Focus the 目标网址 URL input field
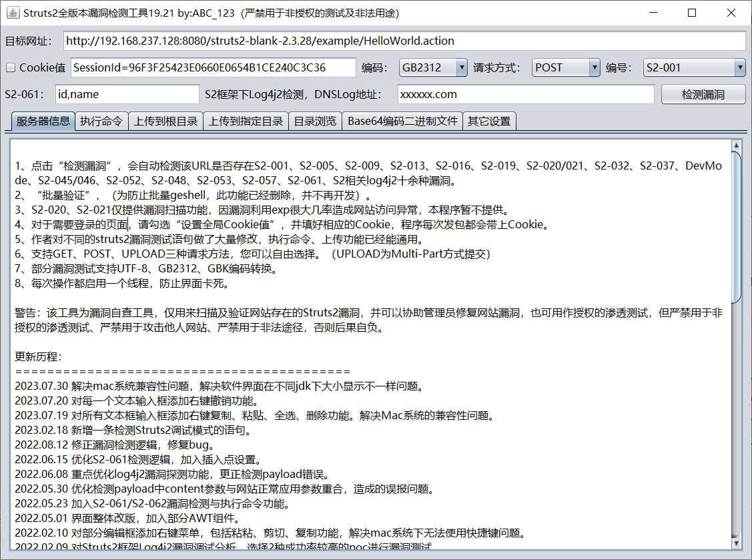The image size is (752, 560). (x=404, y=41)
